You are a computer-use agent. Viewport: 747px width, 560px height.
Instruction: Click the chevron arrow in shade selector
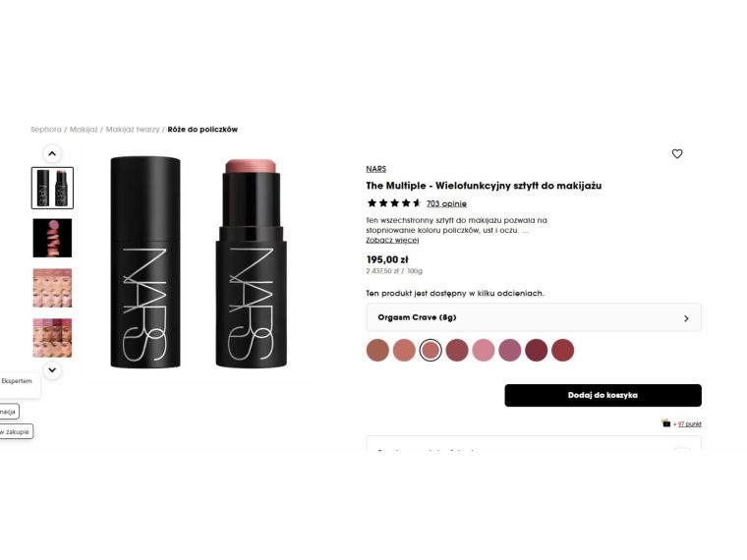coord(686,318)
